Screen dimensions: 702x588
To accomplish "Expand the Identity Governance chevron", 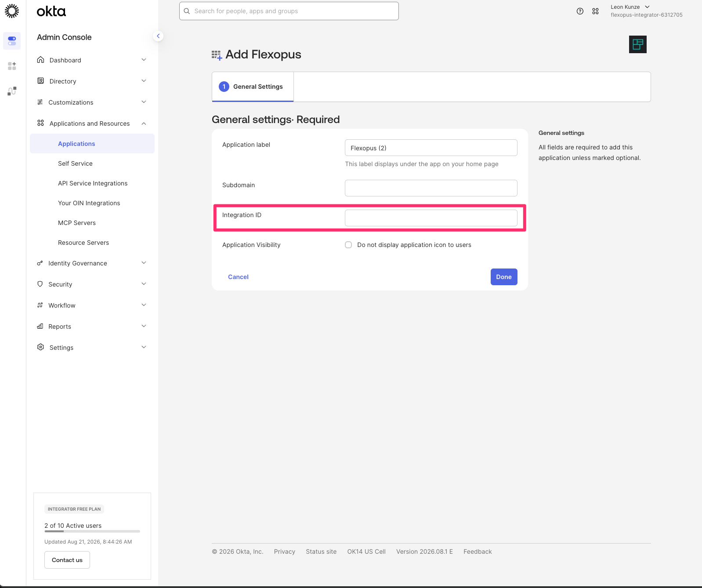I will (x=144, y=263).
